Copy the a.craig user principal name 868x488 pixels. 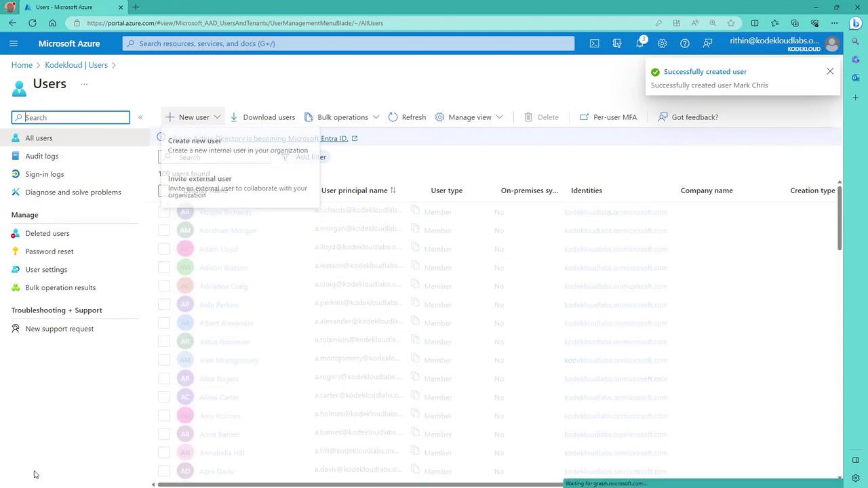[x=416, y=284]
